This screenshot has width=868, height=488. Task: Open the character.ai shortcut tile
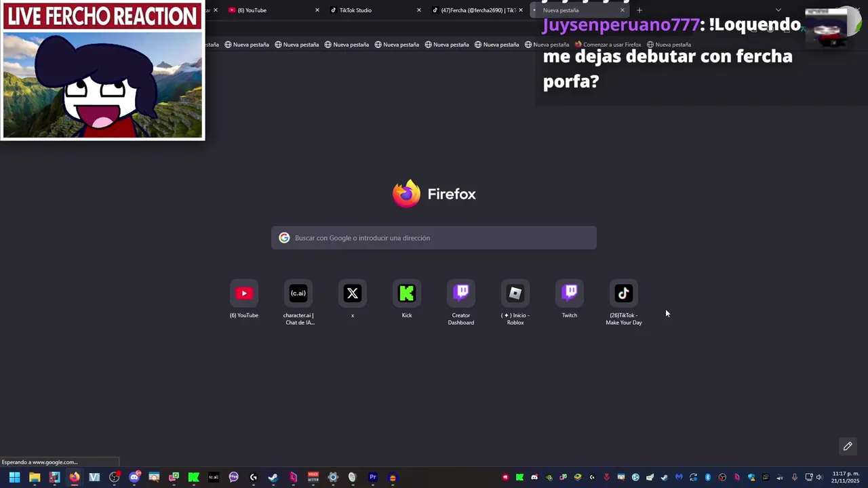tap(298, 303)
